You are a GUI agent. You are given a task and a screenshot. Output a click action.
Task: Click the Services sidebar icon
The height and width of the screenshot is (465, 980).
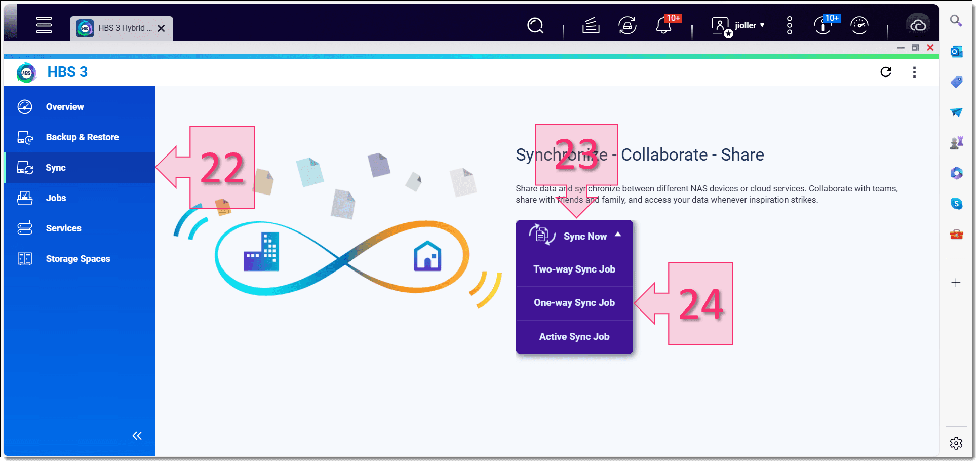(25, 228)
